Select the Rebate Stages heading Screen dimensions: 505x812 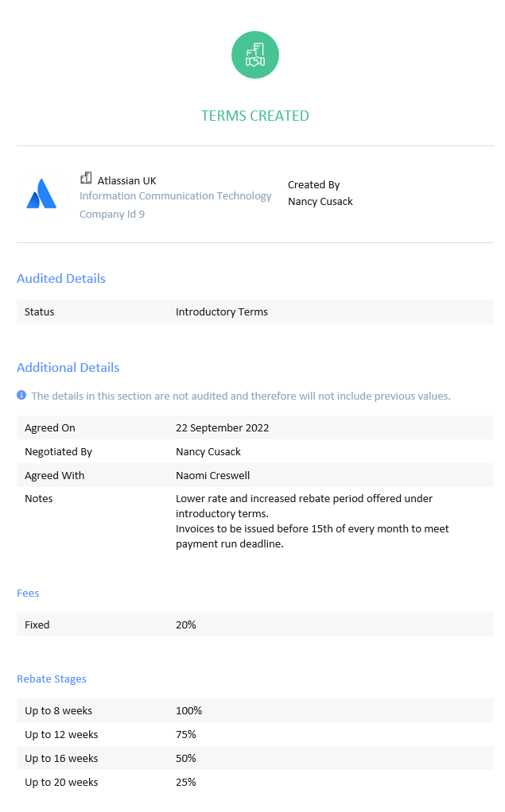coord(52,679)
